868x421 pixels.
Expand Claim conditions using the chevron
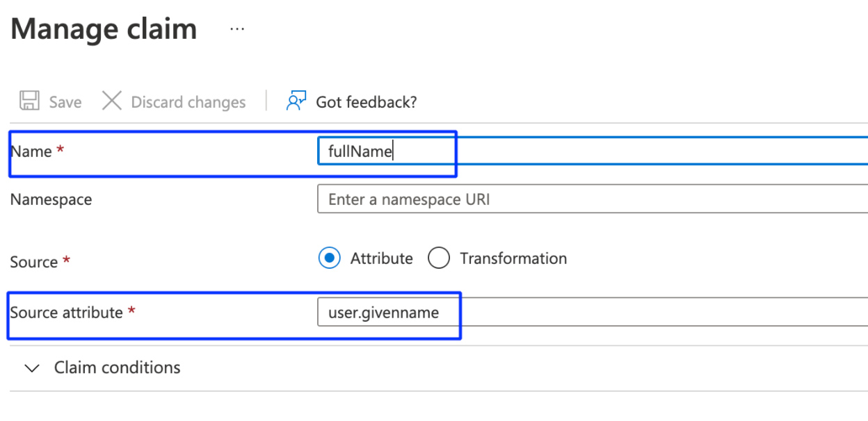click(x=32, y=368)
